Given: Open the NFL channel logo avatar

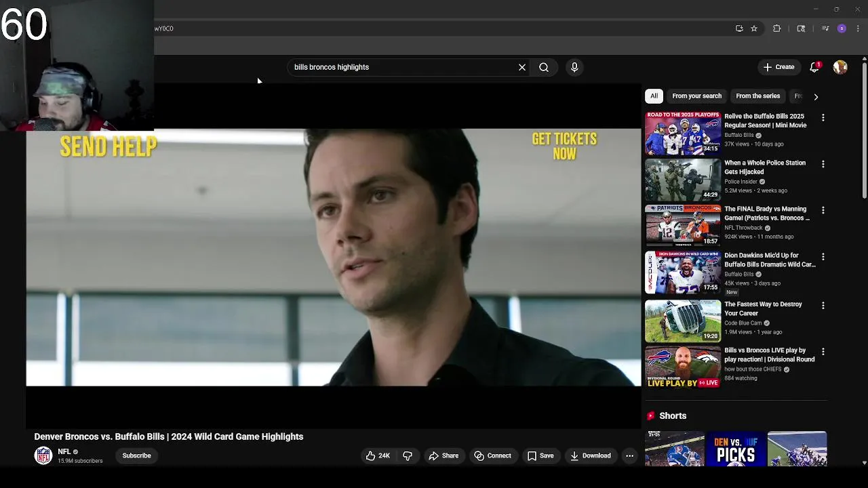Looking at the screenshot, I should click(43, 455).
